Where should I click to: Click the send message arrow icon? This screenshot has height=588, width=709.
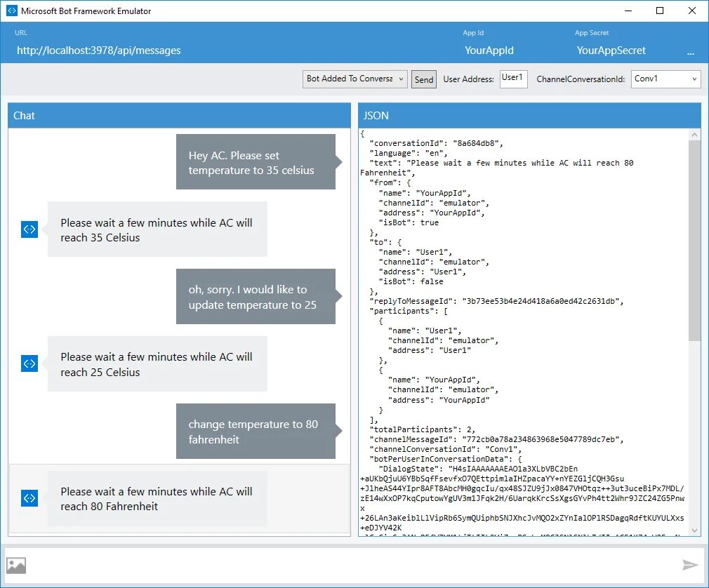(690, 565)
